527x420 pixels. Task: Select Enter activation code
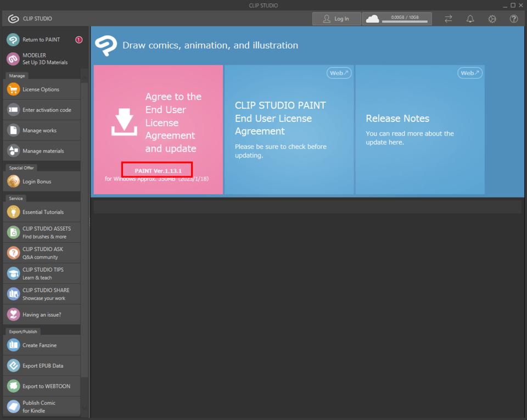pos(41,110)
